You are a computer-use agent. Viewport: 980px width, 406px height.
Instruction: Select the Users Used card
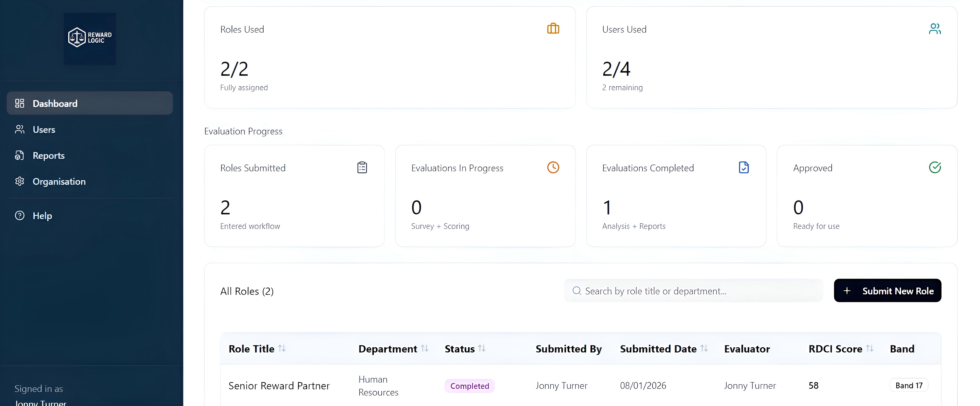772,57
